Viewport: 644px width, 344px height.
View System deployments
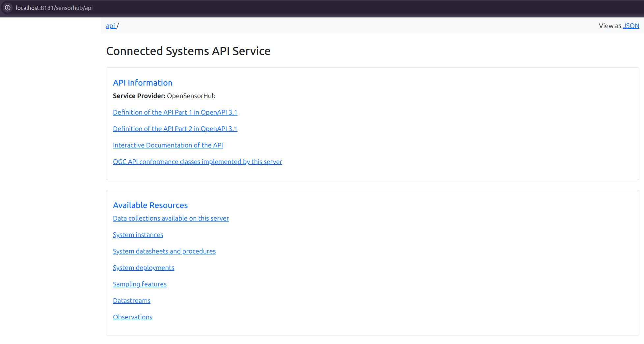point(144,268)
